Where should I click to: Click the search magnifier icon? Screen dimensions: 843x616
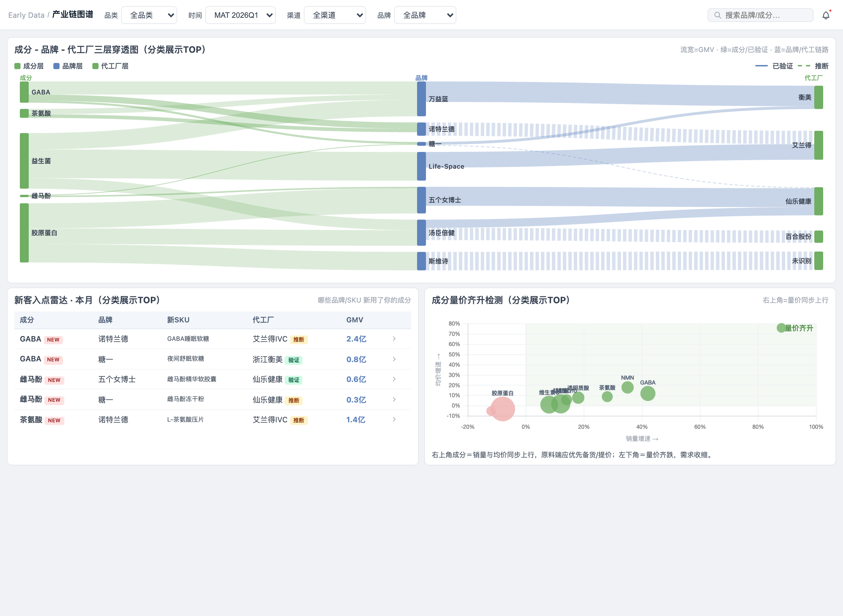tap(717, 15)
